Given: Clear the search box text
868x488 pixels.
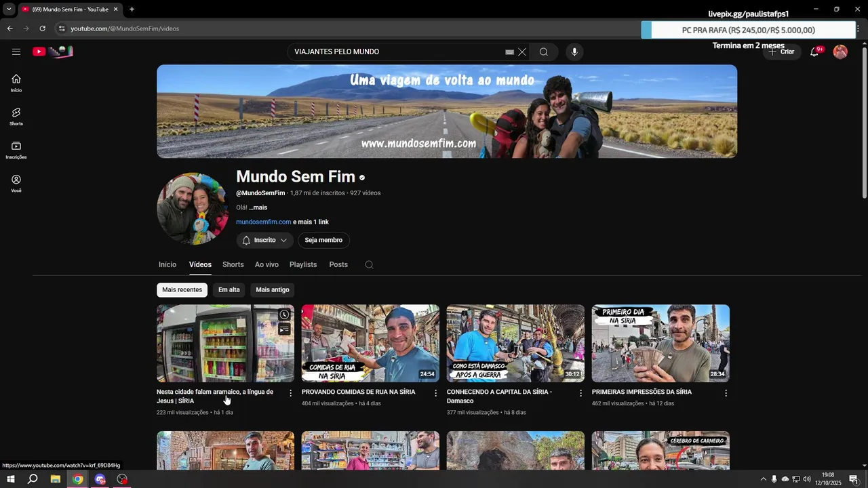Looking at the screenshot, I should point(522,52).
